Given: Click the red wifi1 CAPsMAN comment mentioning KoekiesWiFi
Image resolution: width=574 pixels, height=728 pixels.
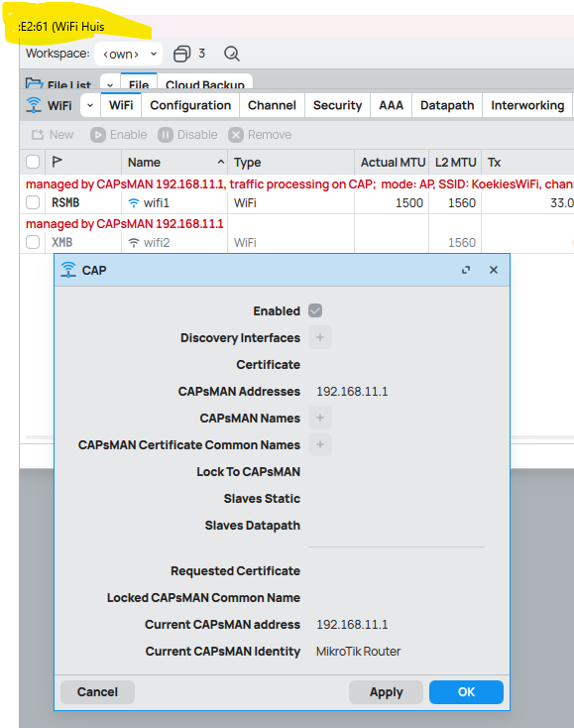Looking at the screenshot, I should pos(299,184).
